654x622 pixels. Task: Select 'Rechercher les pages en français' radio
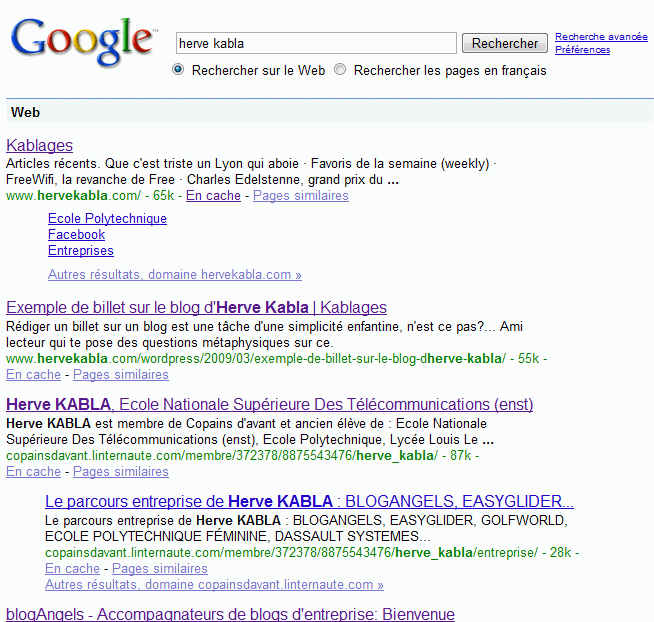(340, 69)
